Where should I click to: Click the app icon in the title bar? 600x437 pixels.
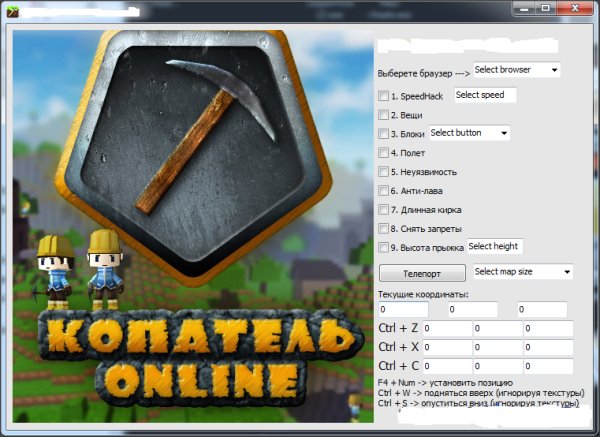coord(12,11)
